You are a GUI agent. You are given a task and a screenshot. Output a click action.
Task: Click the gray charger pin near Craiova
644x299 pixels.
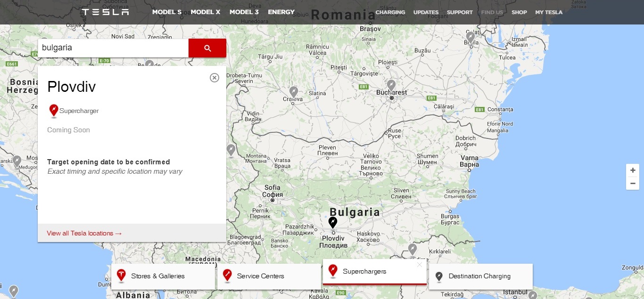294,91
